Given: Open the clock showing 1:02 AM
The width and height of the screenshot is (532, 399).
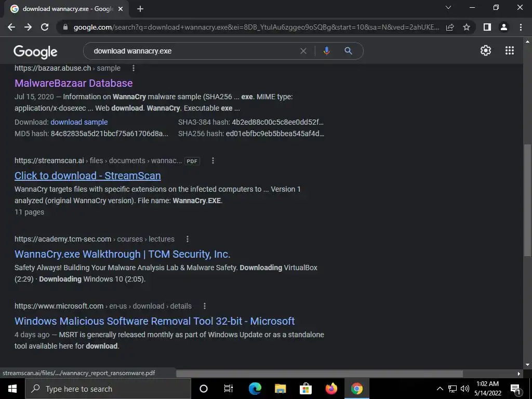Looking at the screenshot, I should coord(487,389).
